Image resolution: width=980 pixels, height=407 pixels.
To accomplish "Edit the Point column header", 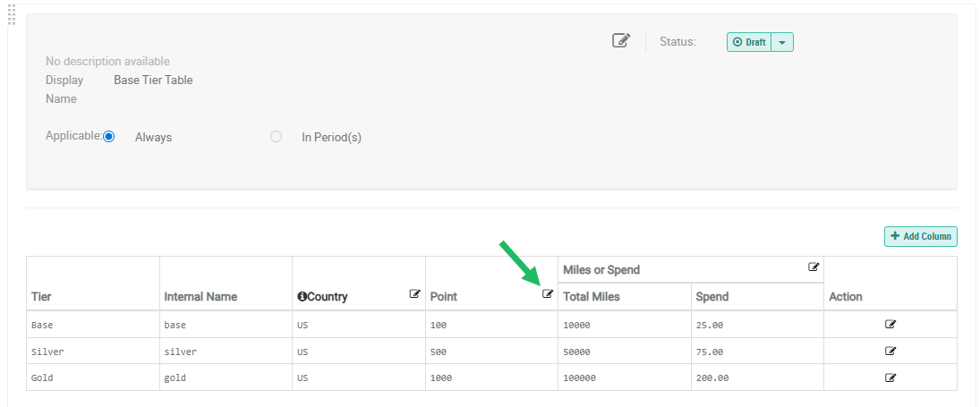I will click(548, 293).
